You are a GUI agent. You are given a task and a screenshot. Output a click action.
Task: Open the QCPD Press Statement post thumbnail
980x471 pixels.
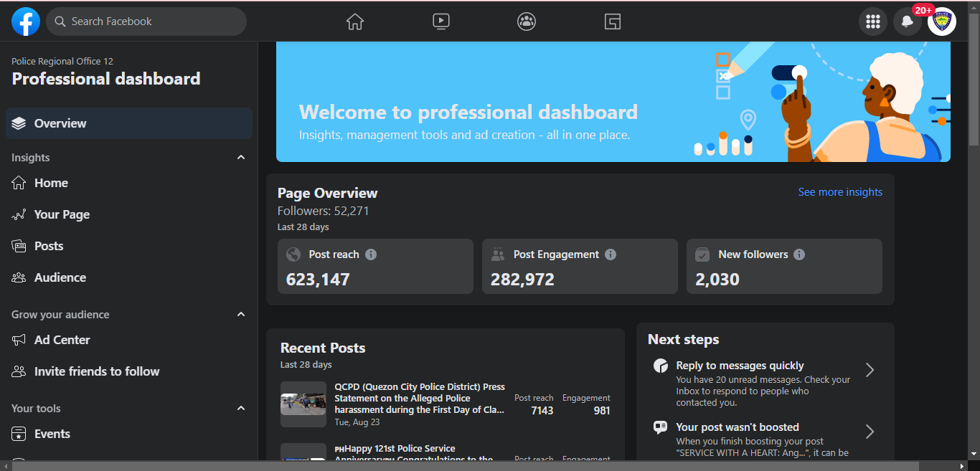pos(303,404)
